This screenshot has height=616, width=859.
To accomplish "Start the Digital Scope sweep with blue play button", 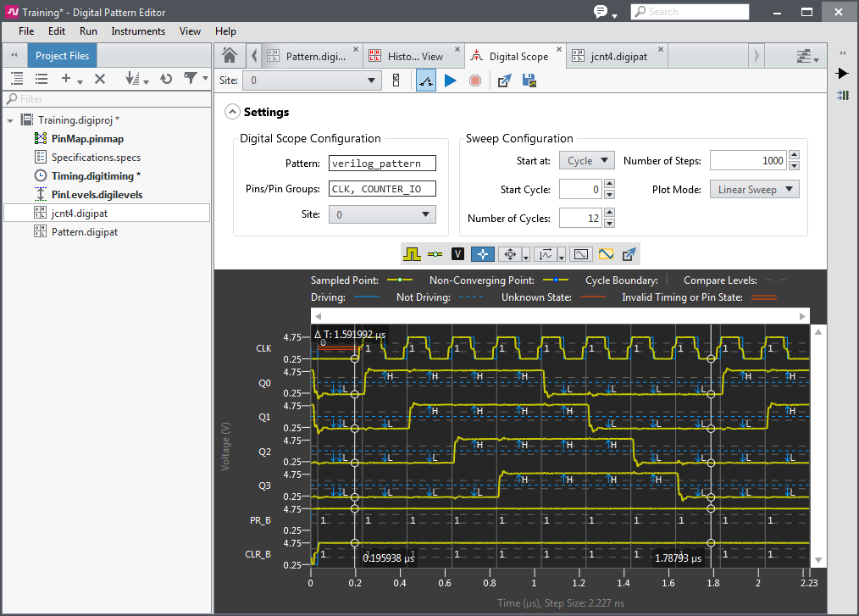I will tap(451, 80).
